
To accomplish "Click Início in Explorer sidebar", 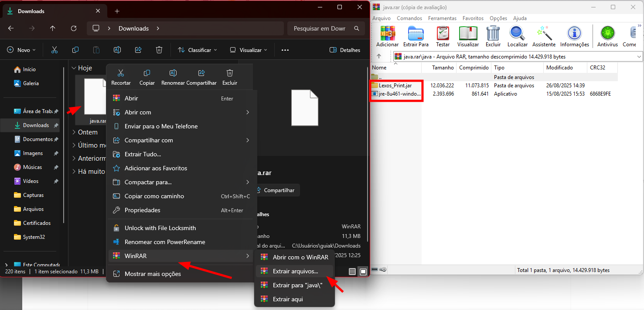I will 30,69.
